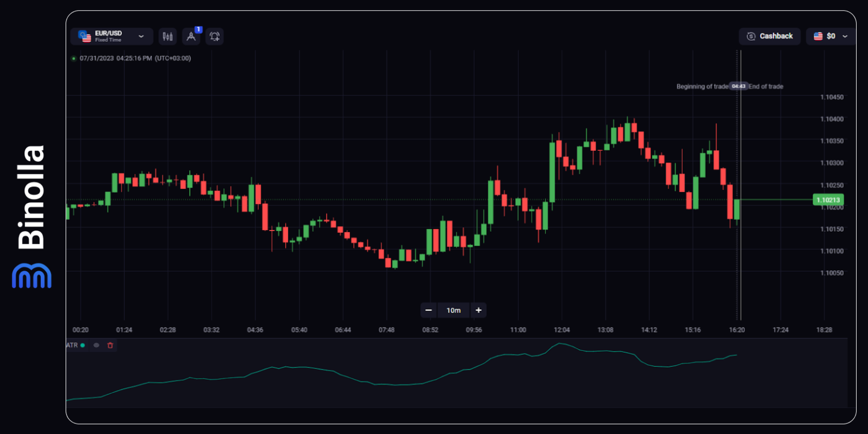Click the Binolla logo
The height and width of the screenshot is (434, 868).
point(32,217)
